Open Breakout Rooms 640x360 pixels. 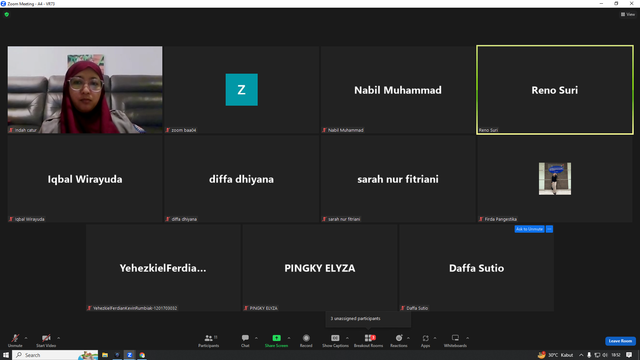coord(369,340)
